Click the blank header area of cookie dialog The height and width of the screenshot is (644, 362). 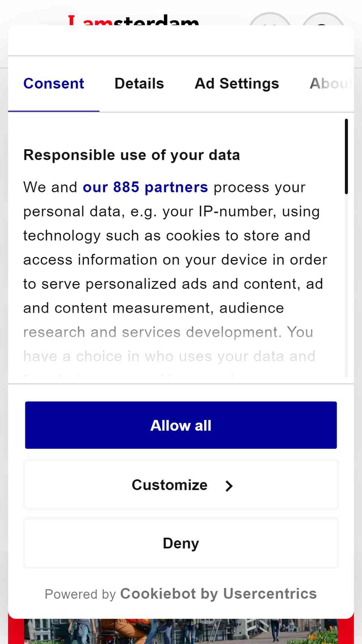(x=181, y=40)
